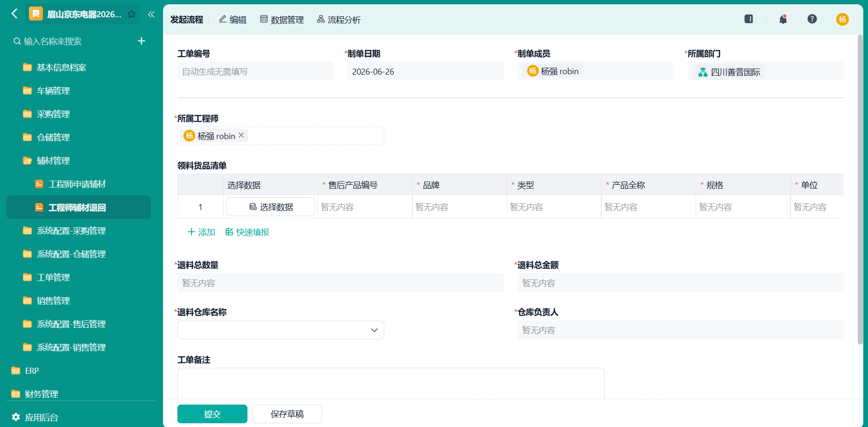Collapse the sidebar with double-chevron icon
Image resolution: width=868 pixels, height=427 pixels.
point(151,14)
